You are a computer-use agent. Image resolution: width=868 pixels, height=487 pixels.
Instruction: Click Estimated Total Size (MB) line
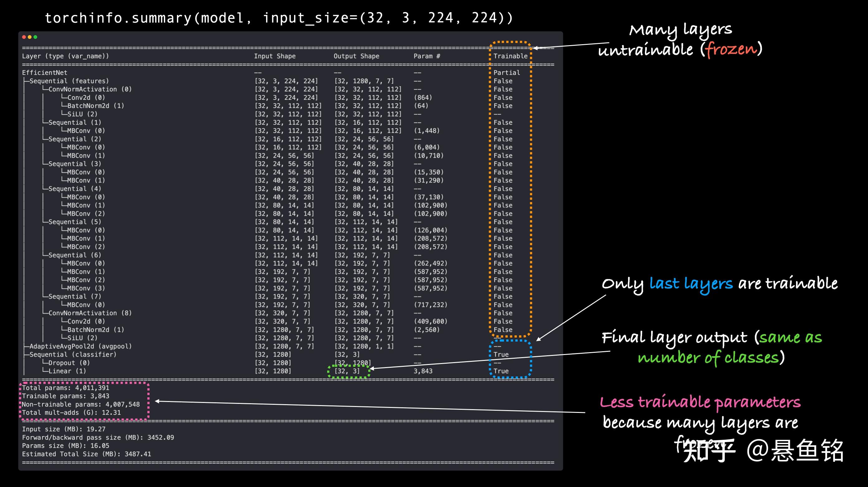click(86, 454)
